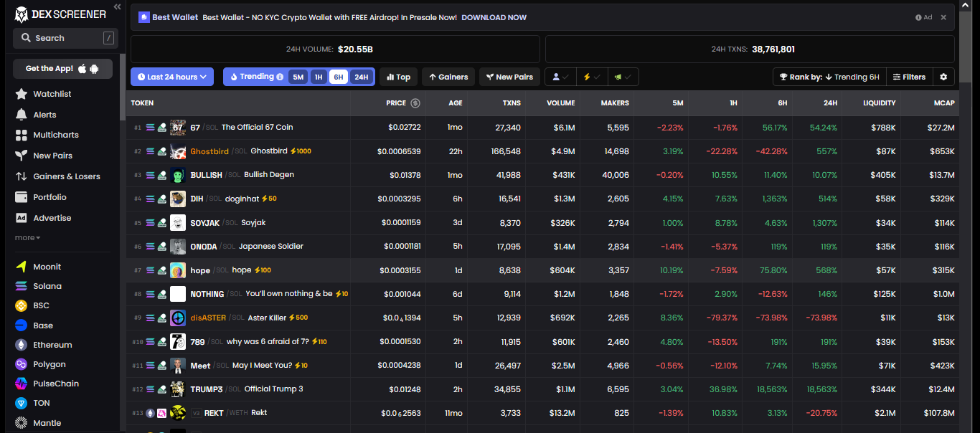Click the Trending info icon
Image resolution: width=980 pixels, height=433 pixels.
280,77
